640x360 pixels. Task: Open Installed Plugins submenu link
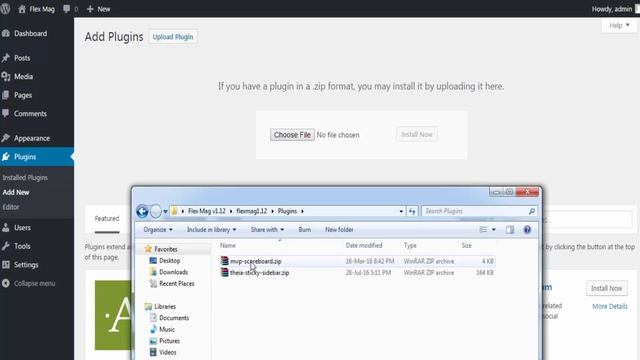click(x=25, y=178)
